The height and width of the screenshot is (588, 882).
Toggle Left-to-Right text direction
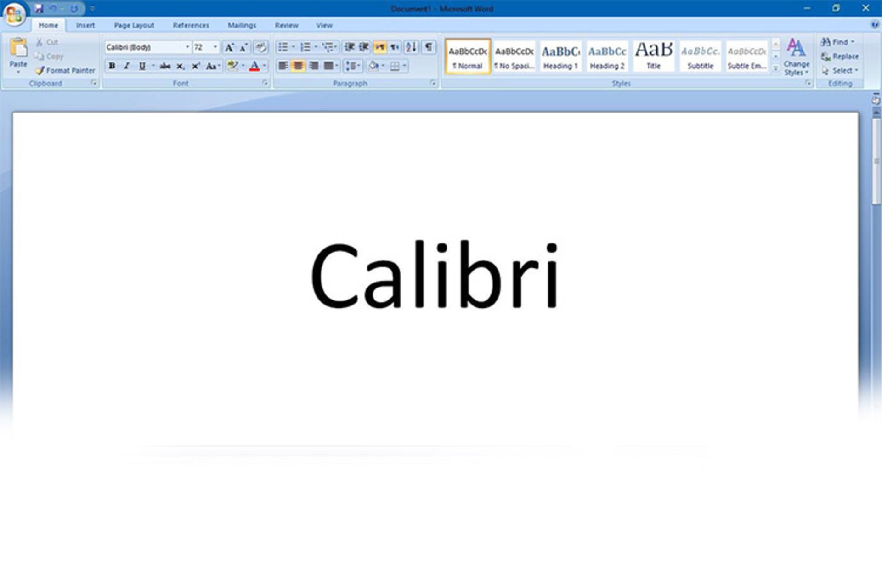tap(380, 47)
